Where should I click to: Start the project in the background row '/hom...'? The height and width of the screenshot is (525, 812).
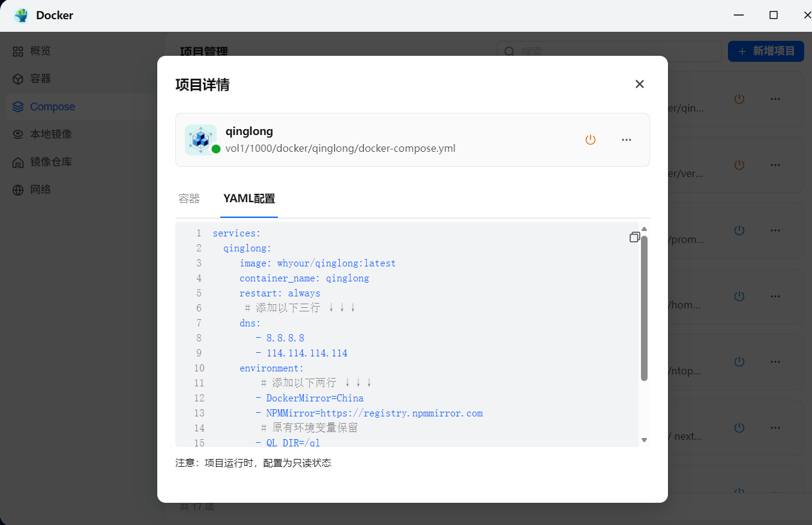(739, 296)
